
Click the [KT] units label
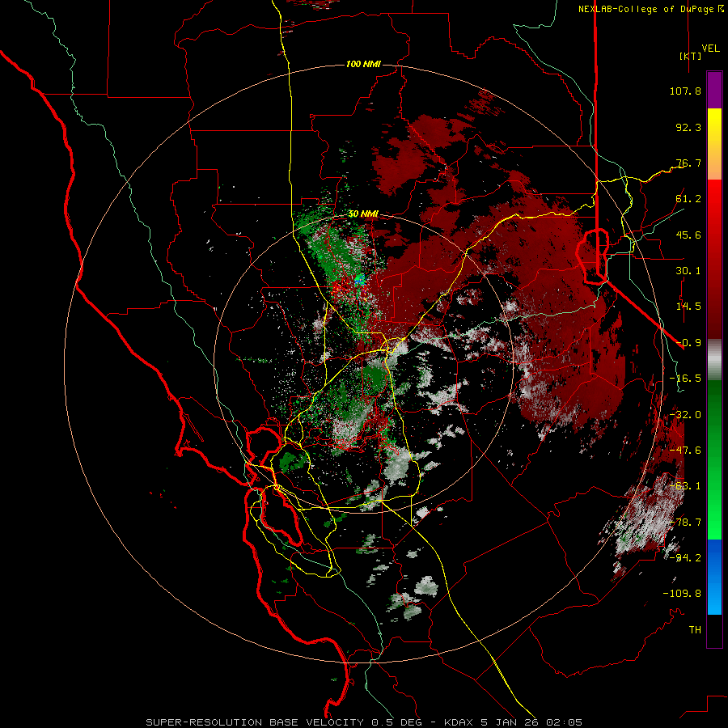pyautogui.click(x=690, y=56)
